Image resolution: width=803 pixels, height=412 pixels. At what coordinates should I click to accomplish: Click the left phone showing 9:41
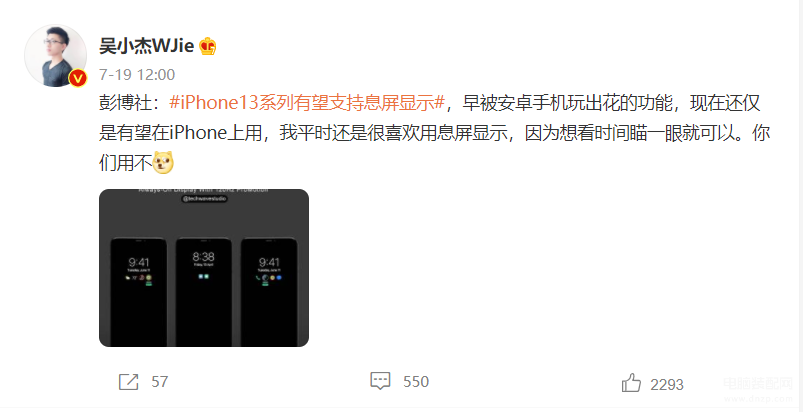pos(139,292)
